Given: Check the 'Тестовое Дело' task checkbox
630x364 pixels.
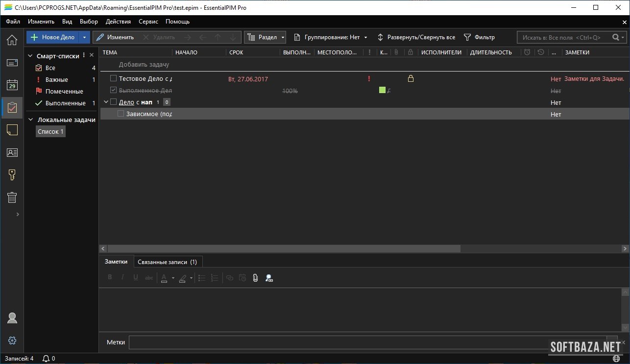Looking at the screenshot, I should (x=113, y=78).
